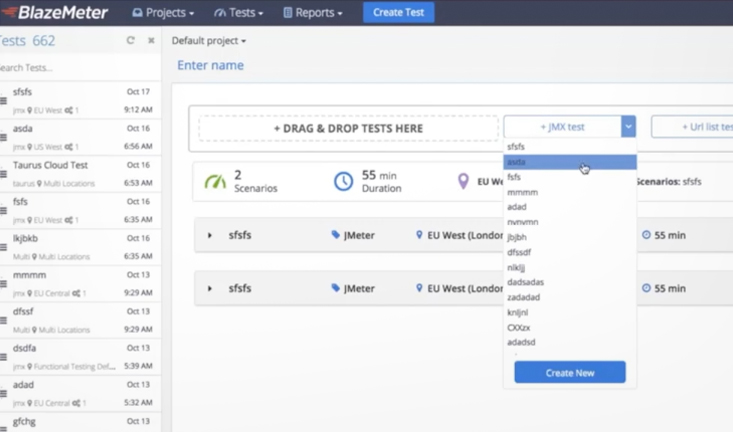Open the Default project dropdown
Screen dimensions: 733x432
[208, 41]
